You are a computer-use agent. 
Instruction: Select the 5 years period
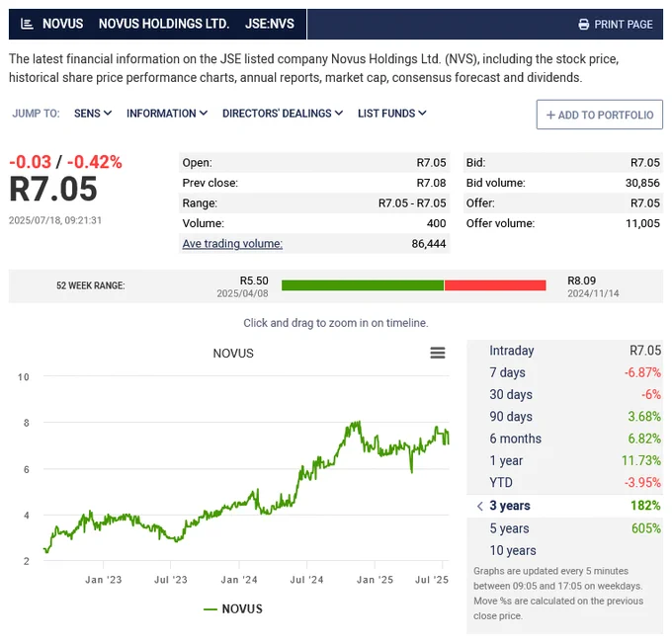pyautogui.click(x=565, y=528)
